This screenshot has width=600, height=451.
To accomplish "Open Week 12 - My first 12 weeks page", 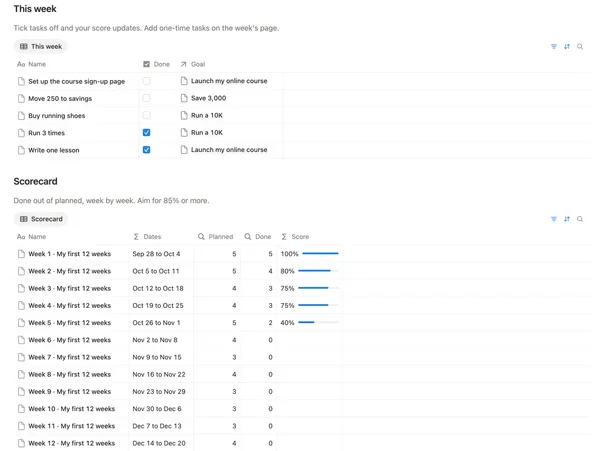I will click(72, 443).
